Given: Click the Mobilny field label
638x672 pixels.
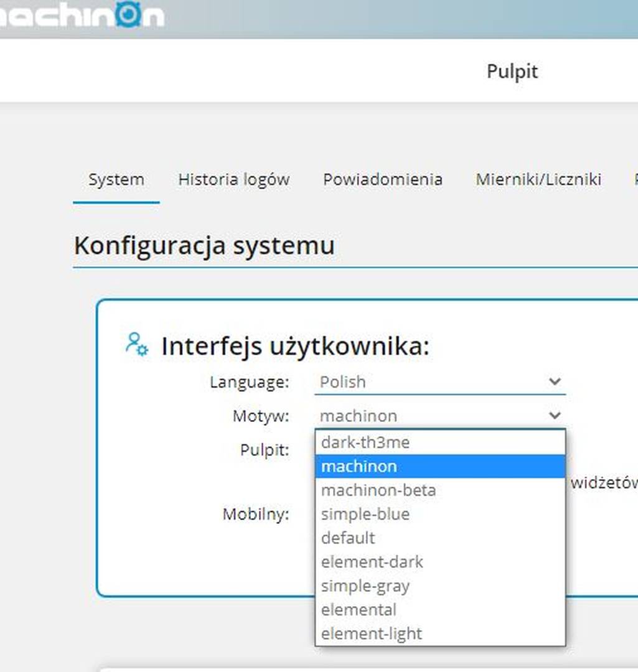Looking at the screenshot, I should point(256,514).
